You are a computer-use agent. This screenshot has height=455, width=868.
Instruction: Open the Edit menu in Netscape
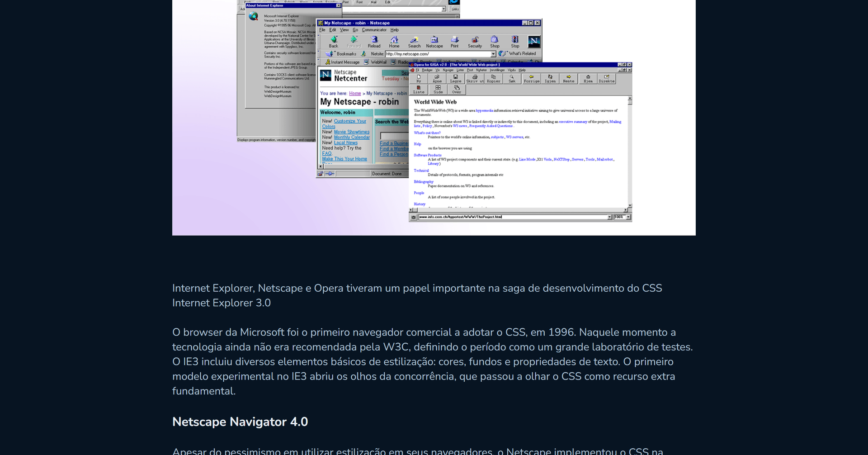point(333,30)
